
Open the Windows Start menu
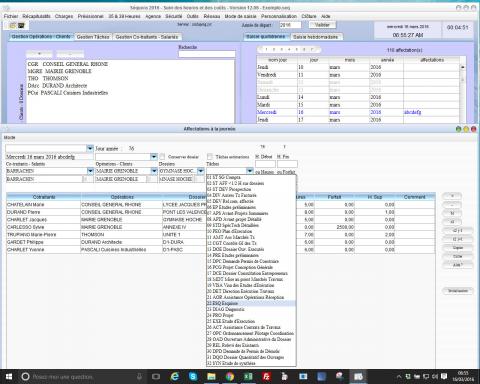click(x=9, y=377)
